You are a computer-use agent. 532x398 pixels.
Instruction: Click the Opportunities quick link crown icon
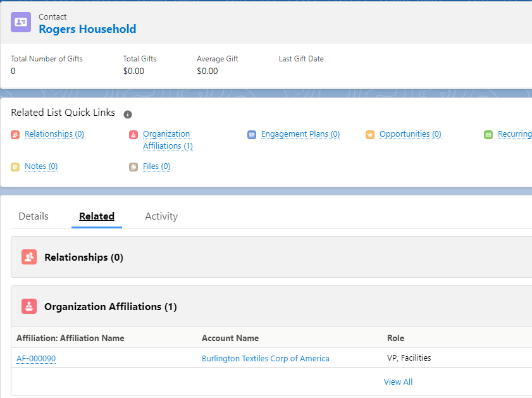click(370, 135)
